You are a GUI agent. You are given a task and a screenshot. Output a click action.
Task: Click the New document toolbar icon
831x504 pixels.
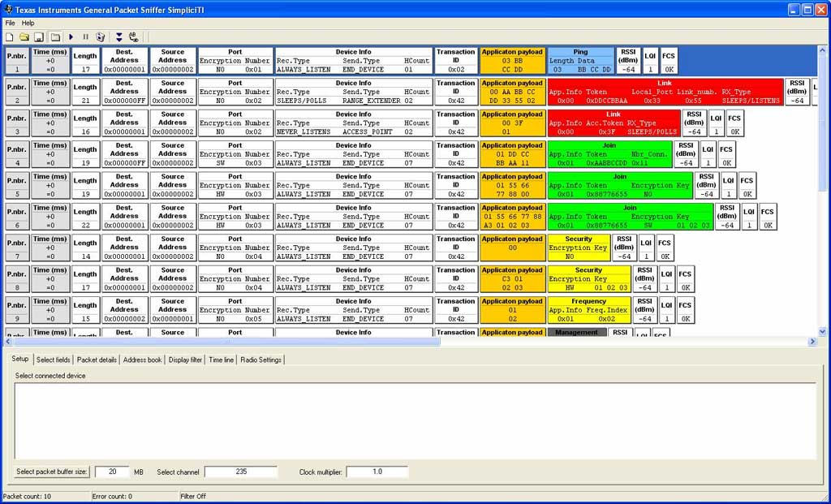click(x=10, y=37)
